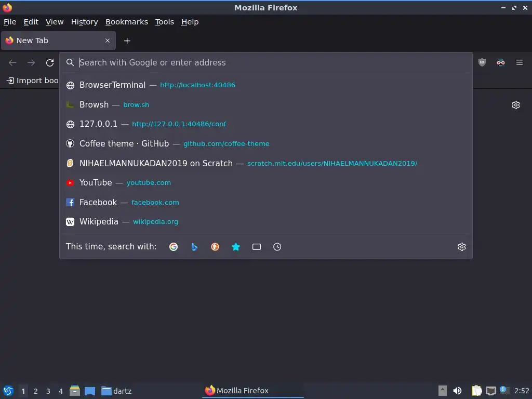Open the History menu
Viewport: 532px width, 399px height.
coord(85,22)
